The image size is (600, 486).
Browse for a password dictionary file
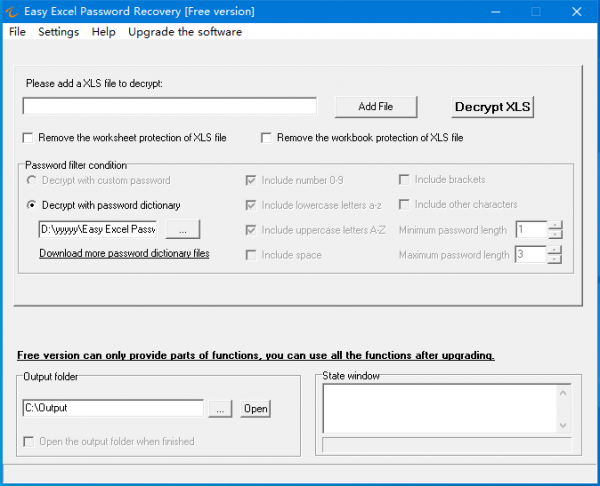coord(183,229)
